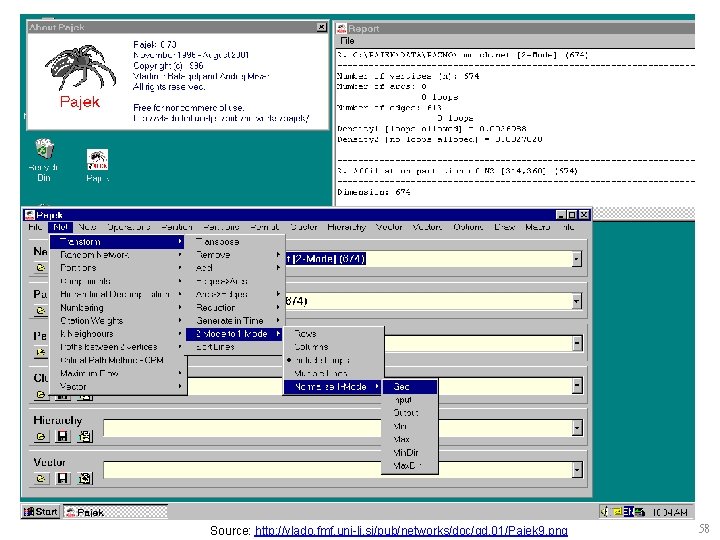Click the Start button on taskbar

41,512
